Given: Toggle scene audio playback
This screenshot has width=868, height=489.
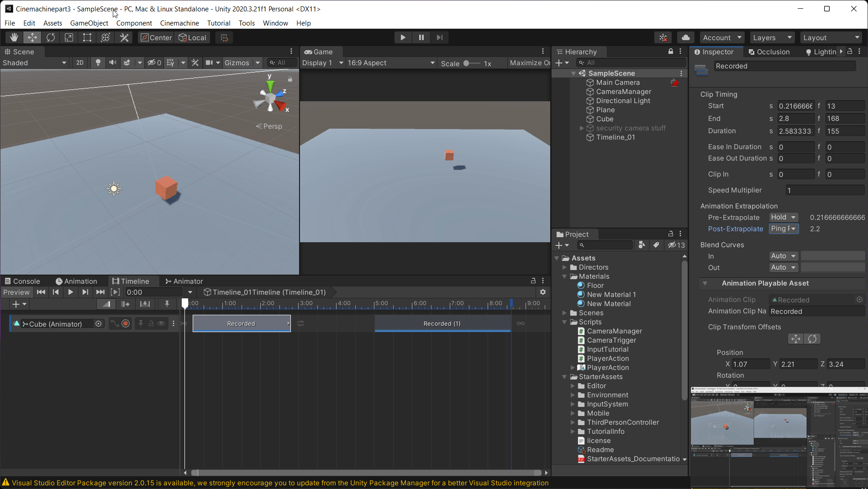Looking at the screenshot, I should coord(112,63).
